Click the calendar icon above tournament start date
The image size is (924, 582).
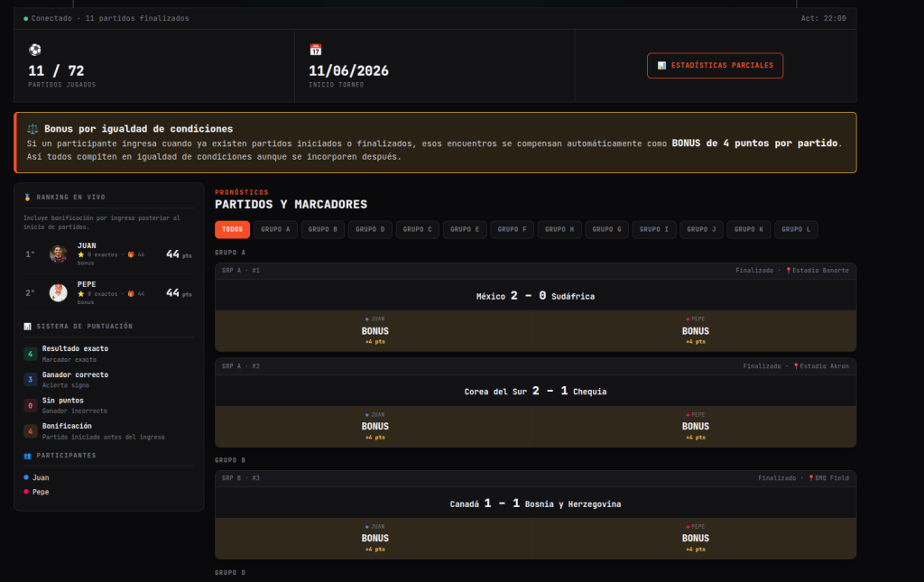315,50
